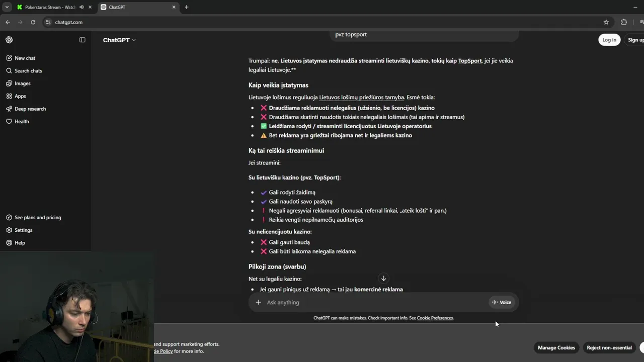Click the line 'Gali rodyti žaidimą'
Viewport: 644px width, 362px height.
[292, 193]
